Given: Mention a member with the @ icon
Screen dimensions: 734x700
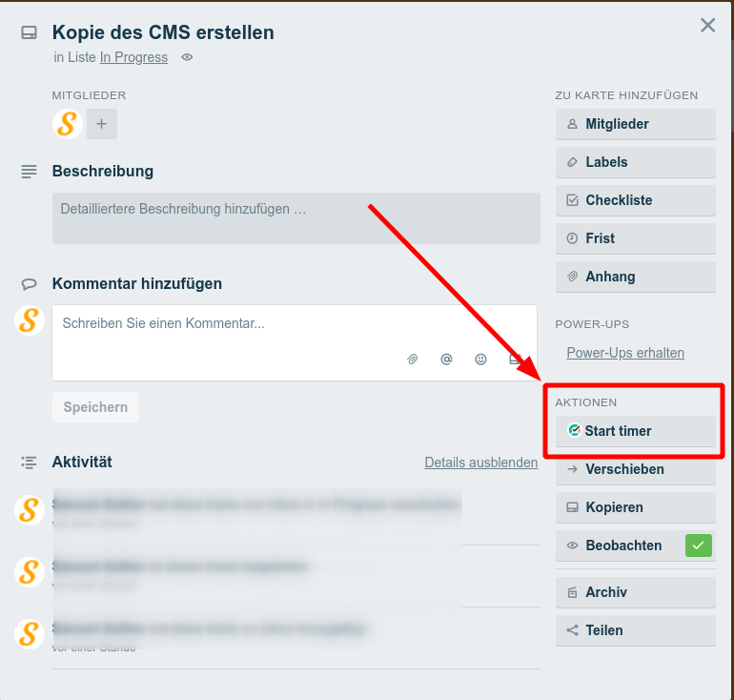Looking at the screenshot, I should click(x=446, y=360).
